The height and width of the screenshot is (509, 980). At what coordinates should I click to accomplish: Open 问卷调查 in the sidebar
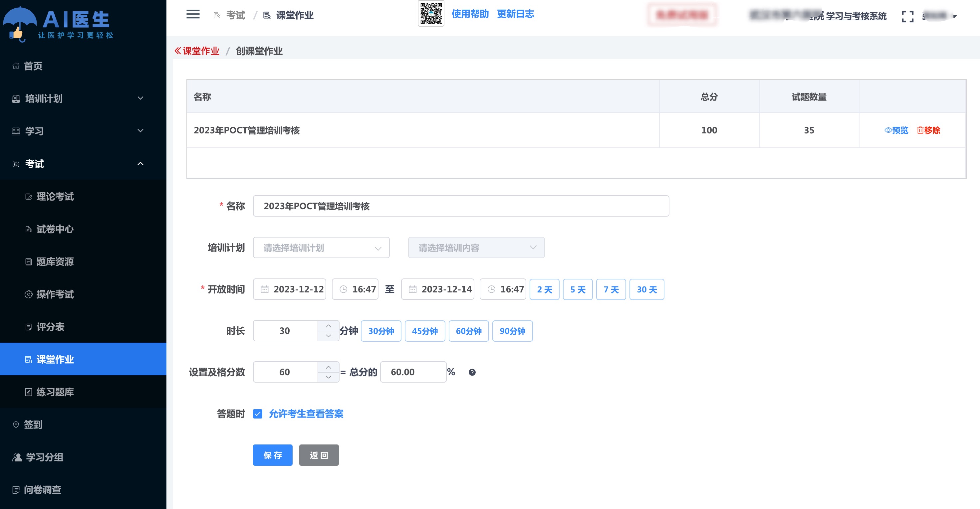coord(83,490)
